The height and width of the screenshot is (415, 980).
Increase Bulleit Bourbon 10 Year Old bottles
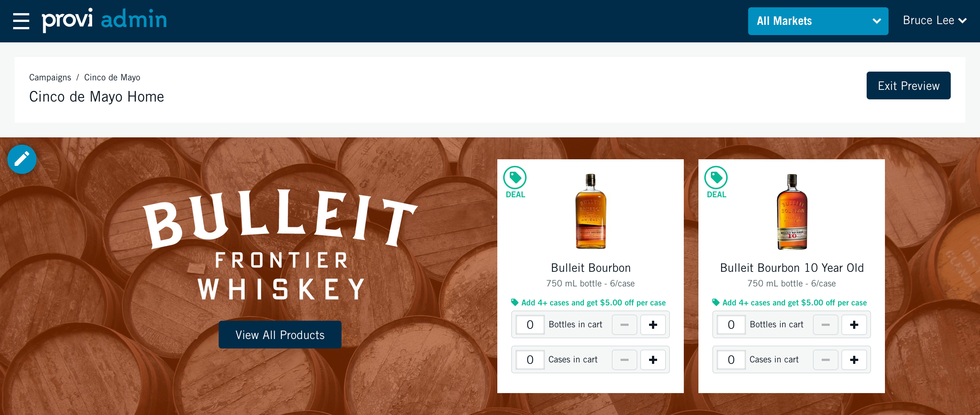854,324
